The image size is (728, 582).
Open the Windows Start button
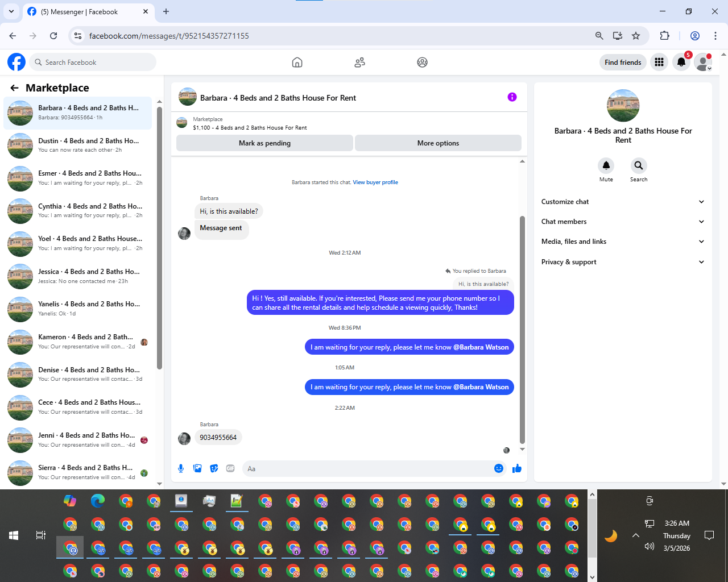(x=14, y=535)
